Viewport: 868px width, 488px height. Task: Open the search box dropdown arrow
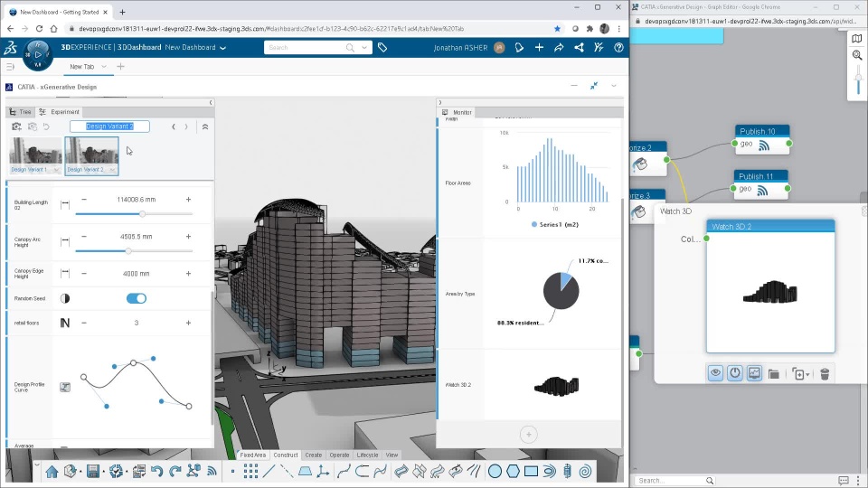tap(364, 48)
